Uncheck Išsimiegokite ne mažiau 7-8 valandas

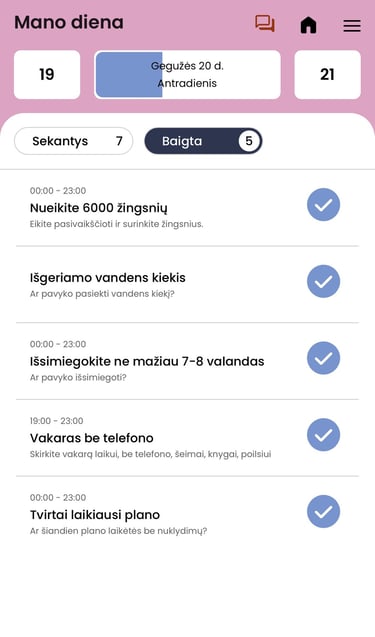coord(323,358)
